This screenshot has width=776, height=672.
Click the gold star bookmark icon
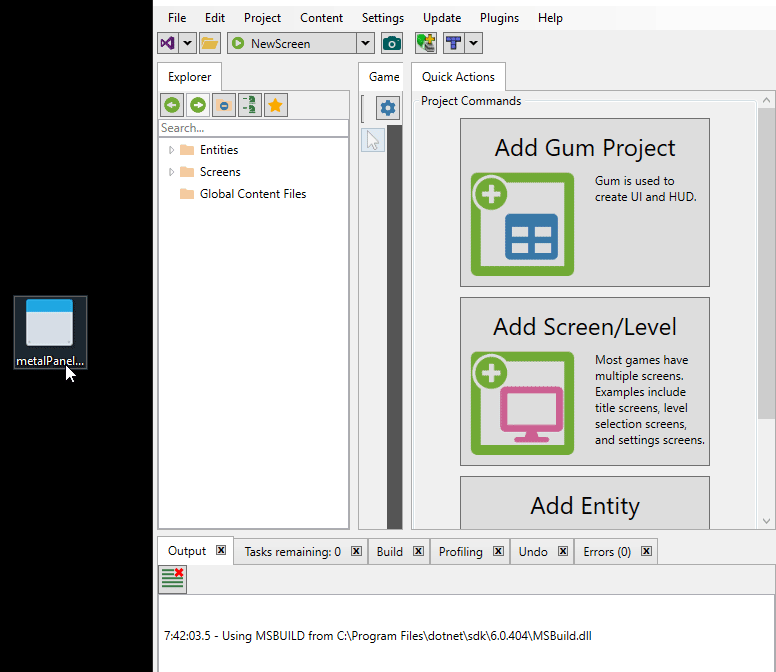point(276,105)
